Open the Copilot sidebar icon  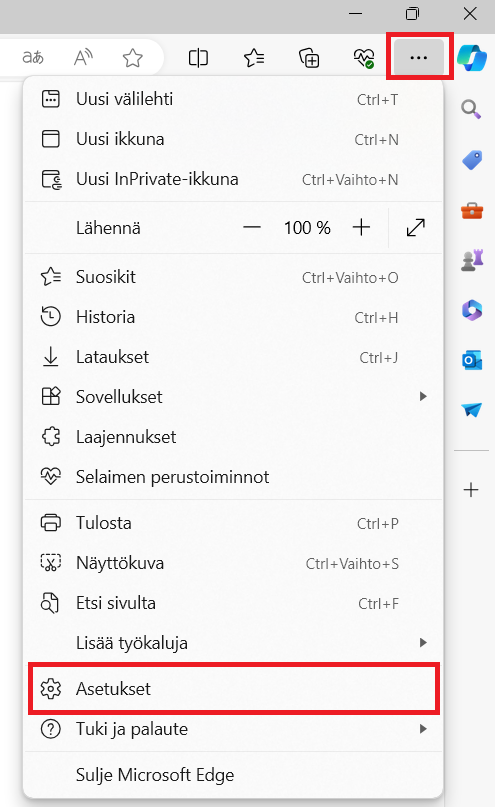click(472, 58)
